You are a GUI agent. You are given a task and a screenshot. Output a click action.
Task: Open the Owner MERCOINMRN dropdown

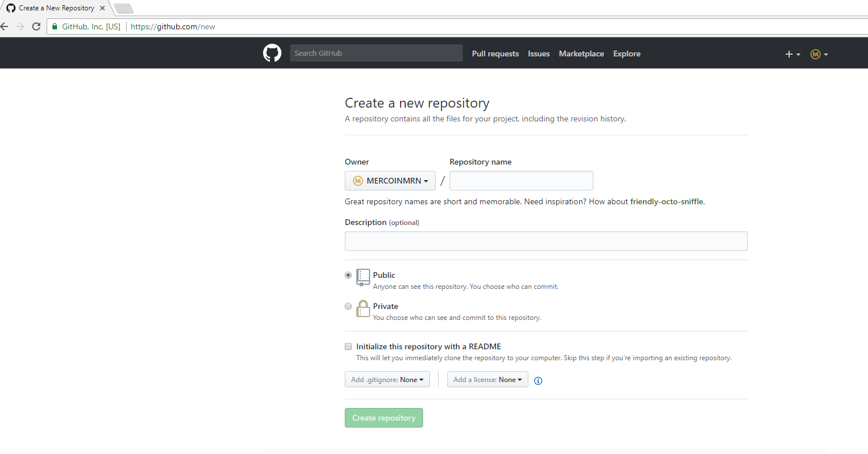[x=390, y=181]
